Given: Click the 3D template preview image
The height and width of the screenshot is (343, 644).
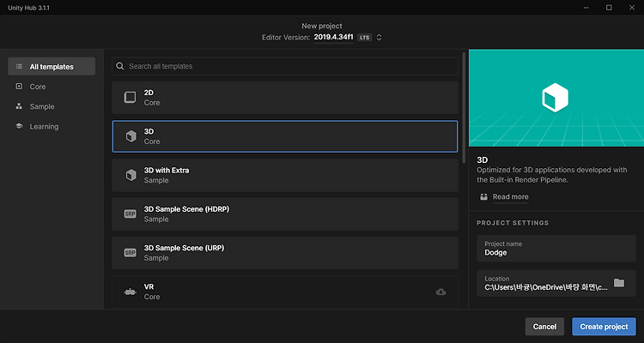Looking at the screenshot, I should [556, 98].
